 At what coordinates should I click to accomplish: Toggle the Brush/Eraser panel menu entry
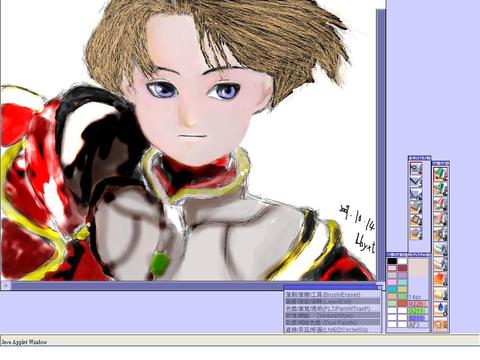pos(332,294)
